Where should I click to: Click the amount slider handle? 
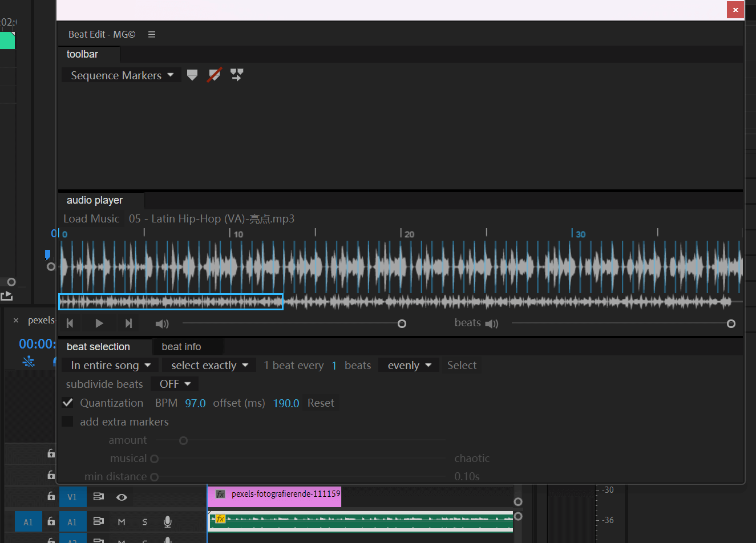[x=183, y=440]
